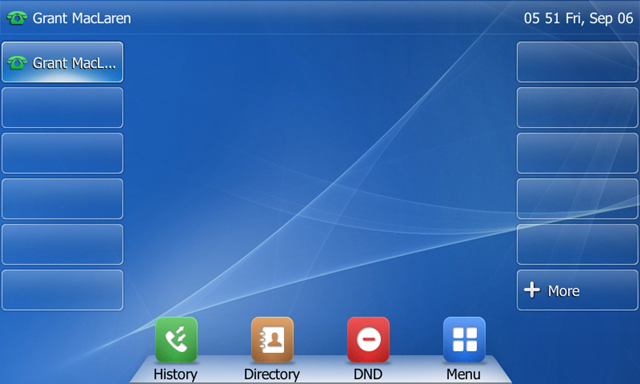This screenshot has width=640, height=384.
Task: Tap the Grant MacLaren status bar name
Action: coord(82,18)
